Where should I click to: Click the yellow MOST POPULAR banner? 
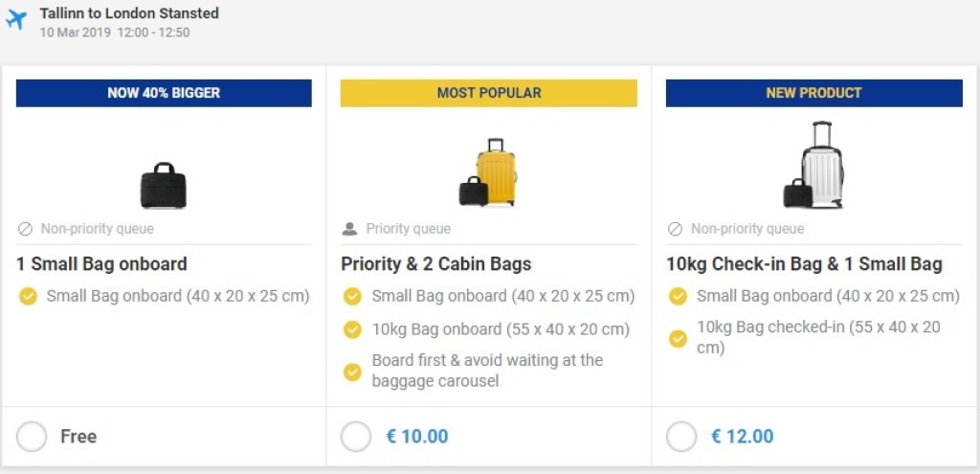click(x=489, y=93)
